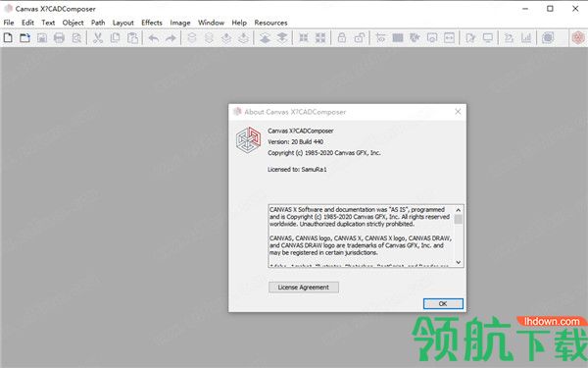Click the Undo arrow icon
The image size is (588, 368).
pyautogui.click(x=154, y=37)
